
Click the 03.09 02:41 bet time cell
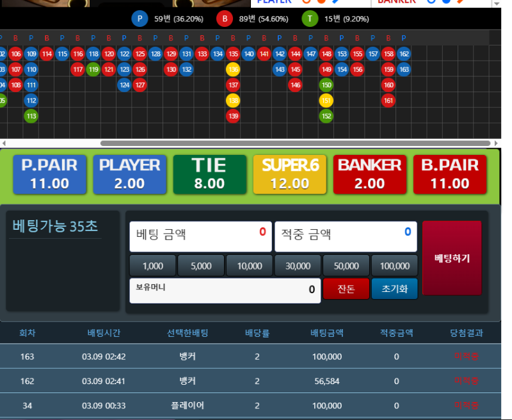[104, 381]
